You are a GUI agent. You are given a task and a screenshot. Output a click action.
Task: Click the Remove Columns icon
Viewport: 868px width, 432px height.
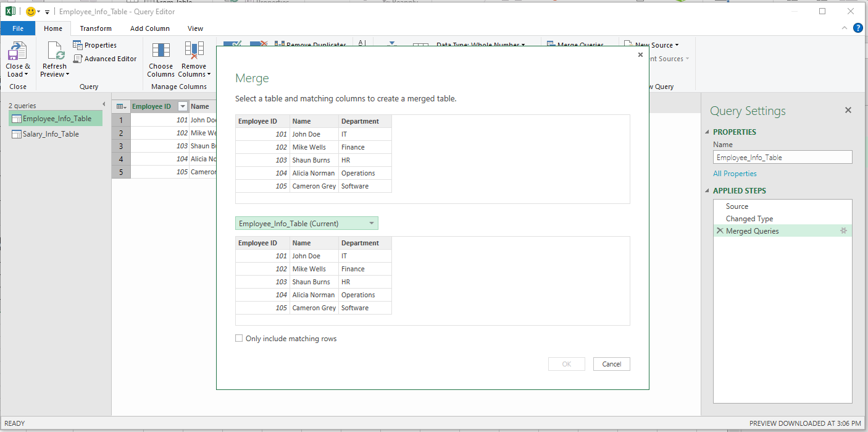point(194,52)
